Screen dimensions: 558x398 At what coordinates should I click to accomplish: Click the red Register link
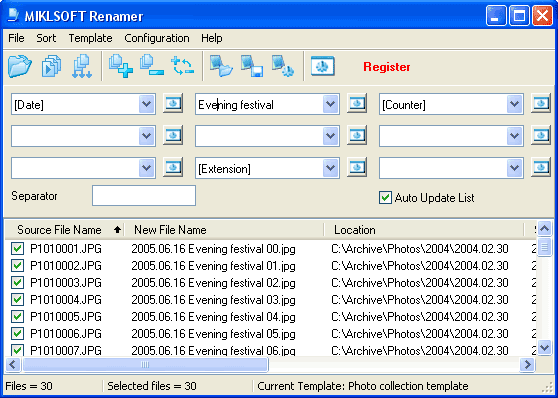coord(386,67)
